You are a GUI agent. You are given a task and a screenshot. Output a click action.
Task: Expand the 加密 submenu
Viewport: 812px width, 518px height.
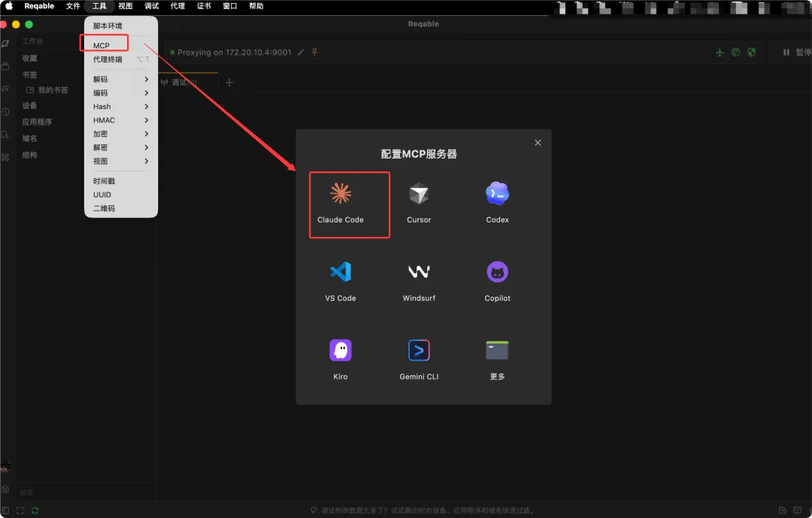click(120, 134)
